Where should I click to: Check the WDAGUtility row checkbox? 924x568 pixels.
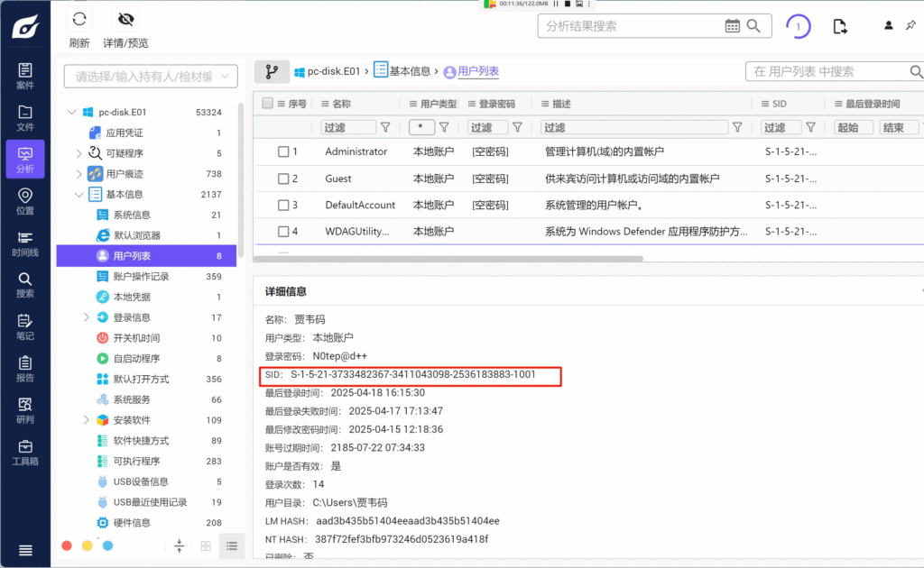click(283, 232)
